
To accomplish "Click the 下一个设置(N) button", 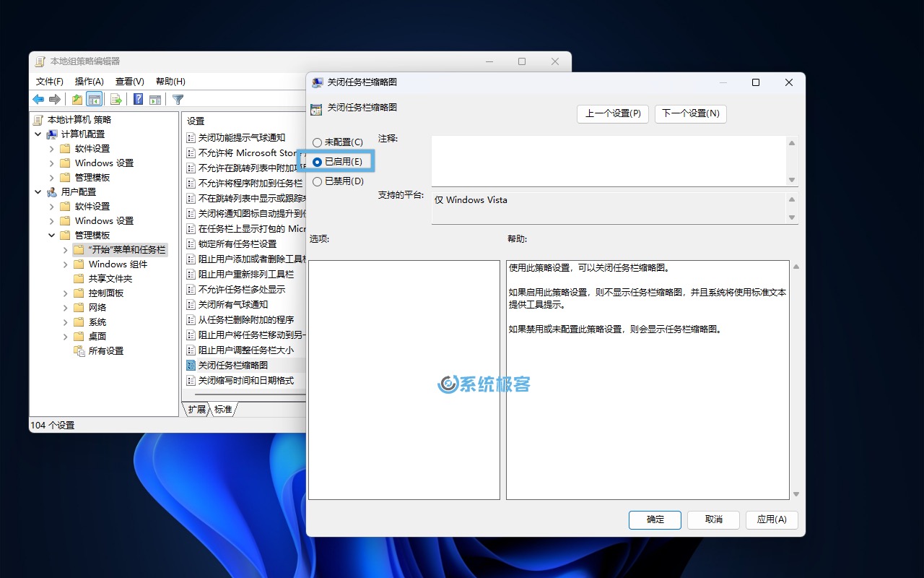I will 691,113.
